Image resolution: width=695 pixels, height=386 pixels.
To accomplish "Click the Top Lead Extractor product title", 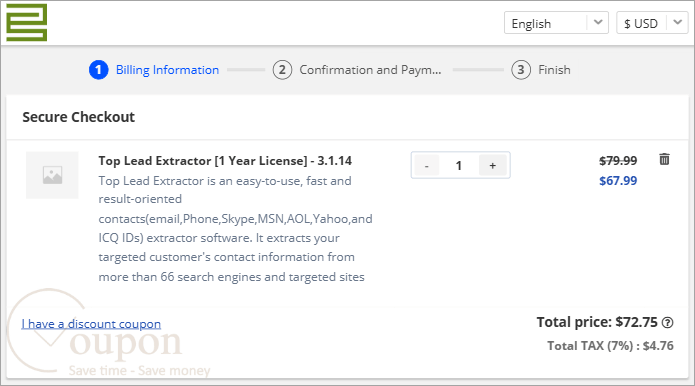I will point(225,160).
